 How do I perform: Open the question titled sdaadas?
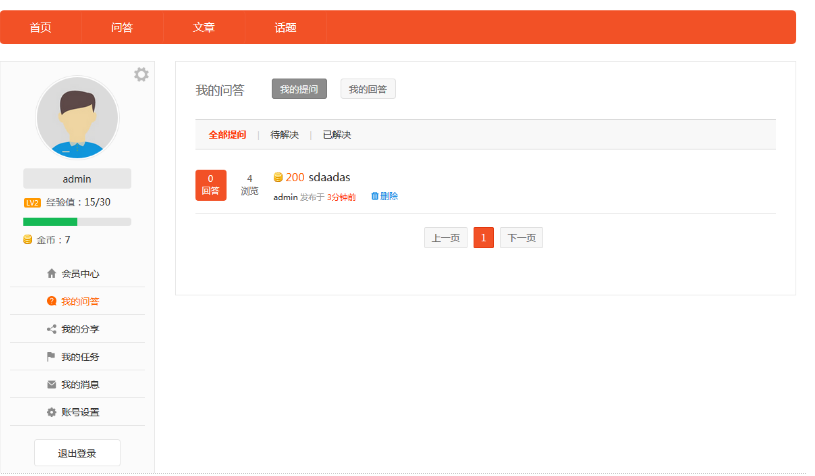pyautogui.click(x=330, y=177)
